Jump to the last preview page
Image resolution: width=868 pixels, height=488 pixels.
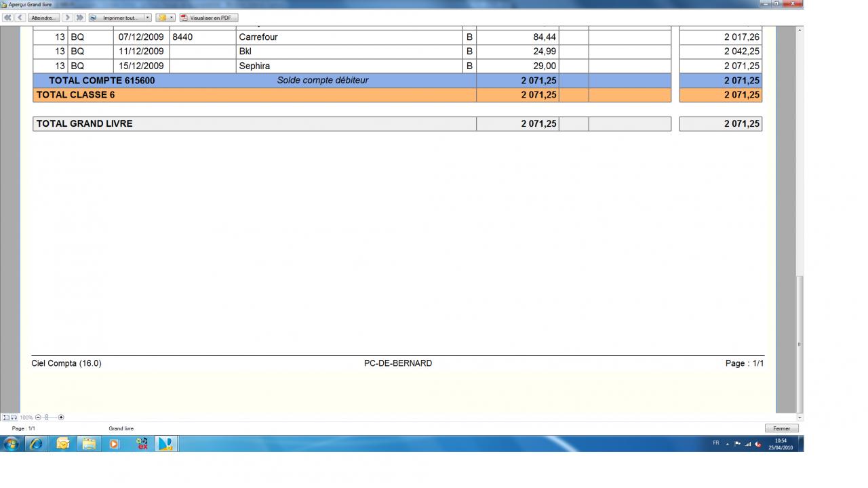(80, 18)
